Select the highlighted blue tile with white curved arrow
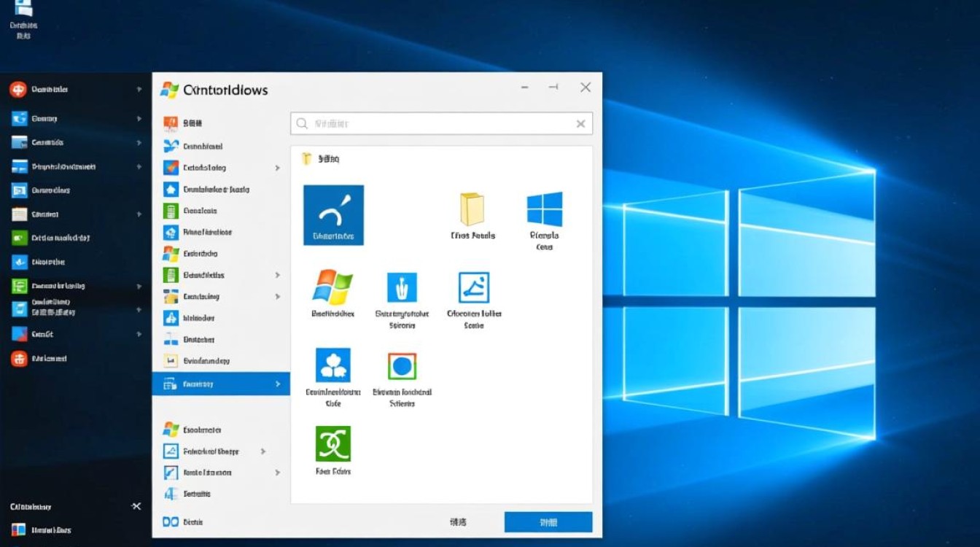This screenshot has height=547, width=980. (333, 214)
